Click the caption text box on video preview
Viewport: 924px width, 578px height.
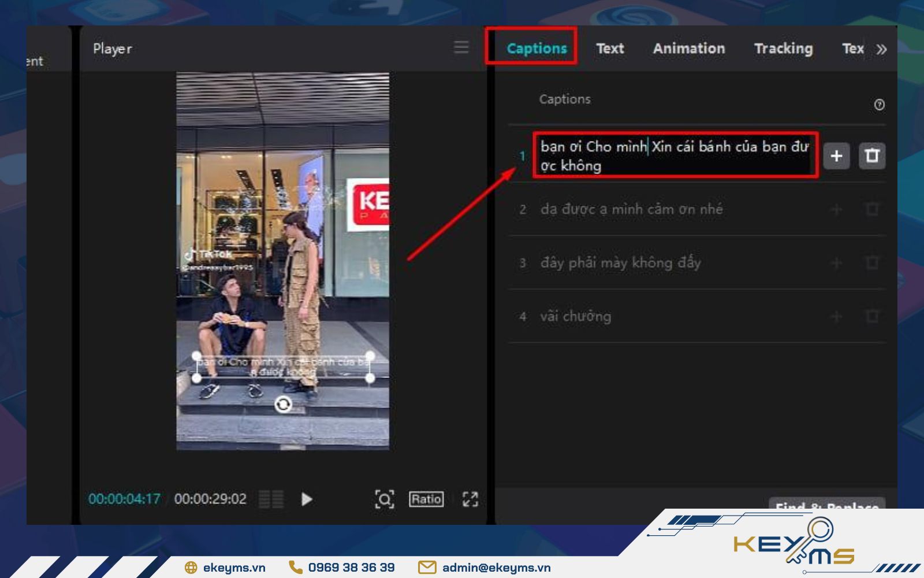coord(283,367)
